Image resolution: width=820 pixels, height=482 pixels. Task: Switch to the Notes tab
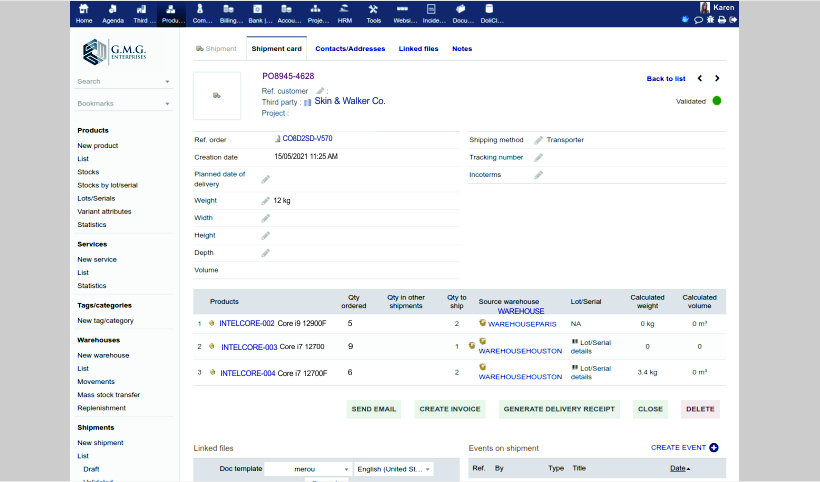(x=462, y=48)
